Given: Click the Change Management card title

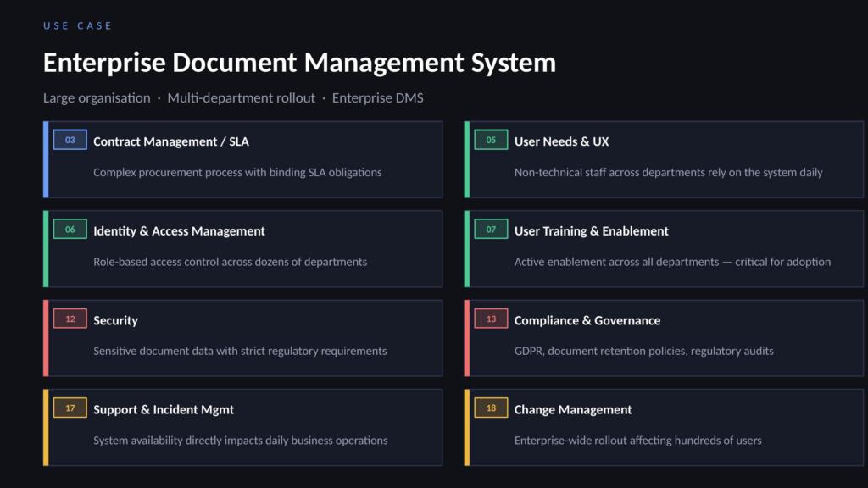Looking at the screenshot, I should coord(573,410).
